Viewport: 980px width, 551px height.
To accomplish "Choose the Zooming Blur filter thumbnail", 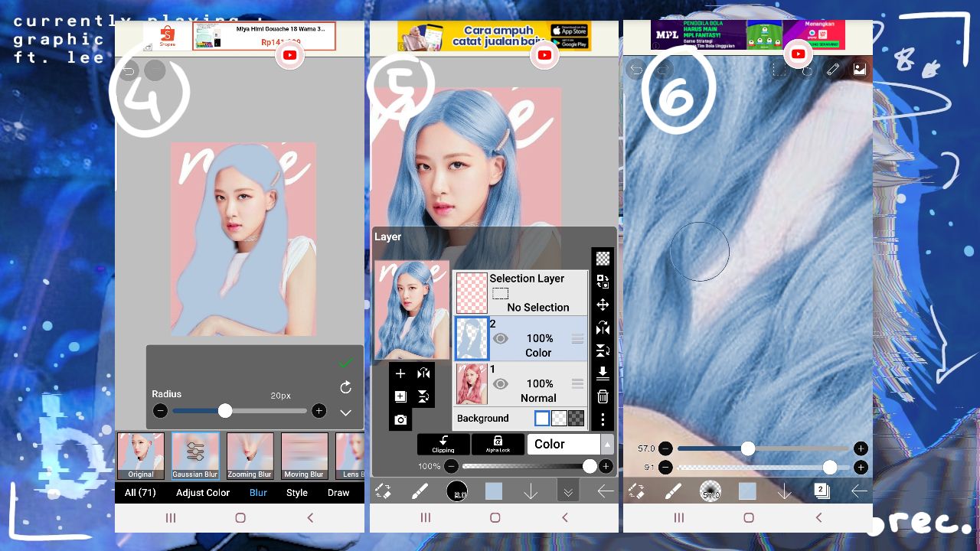I will 250,456.
